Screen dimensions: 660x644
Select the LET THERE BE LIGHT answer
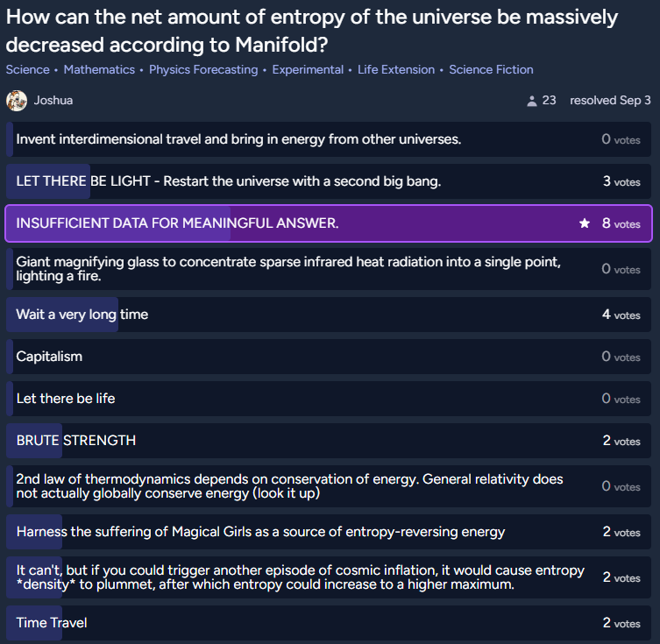pyautogui.click(x=329, y=181)
